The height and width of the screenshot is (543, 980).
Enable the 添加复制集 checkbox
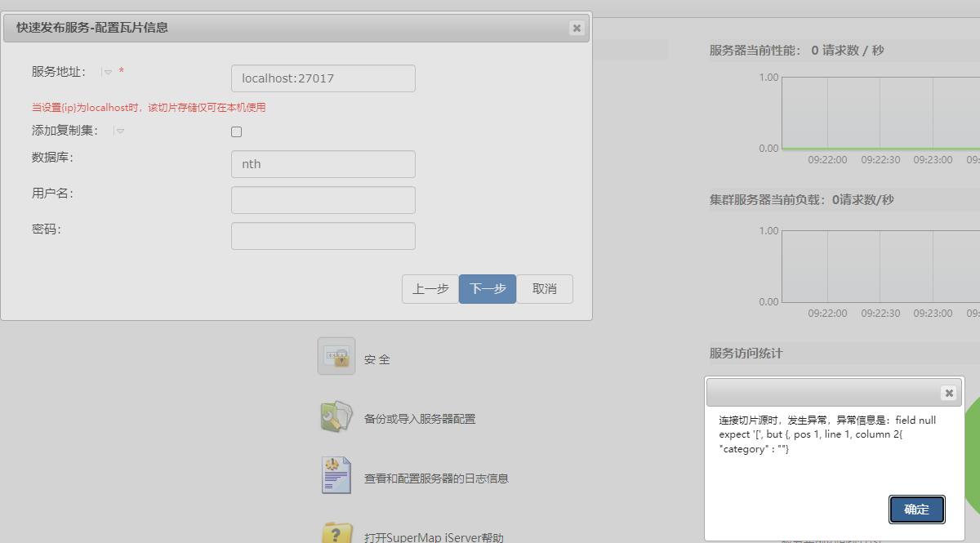point(237,131)
